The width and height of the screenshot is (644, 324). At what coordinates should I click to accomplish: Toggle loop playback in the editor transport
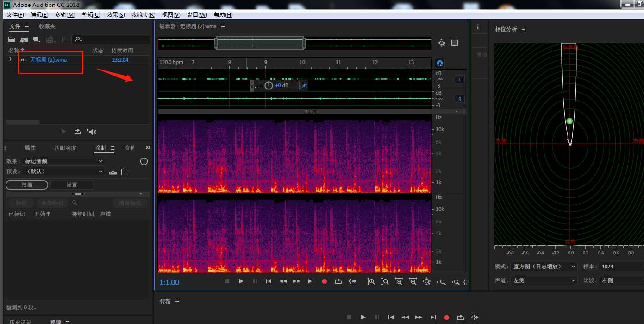click(x=338, y=281)
